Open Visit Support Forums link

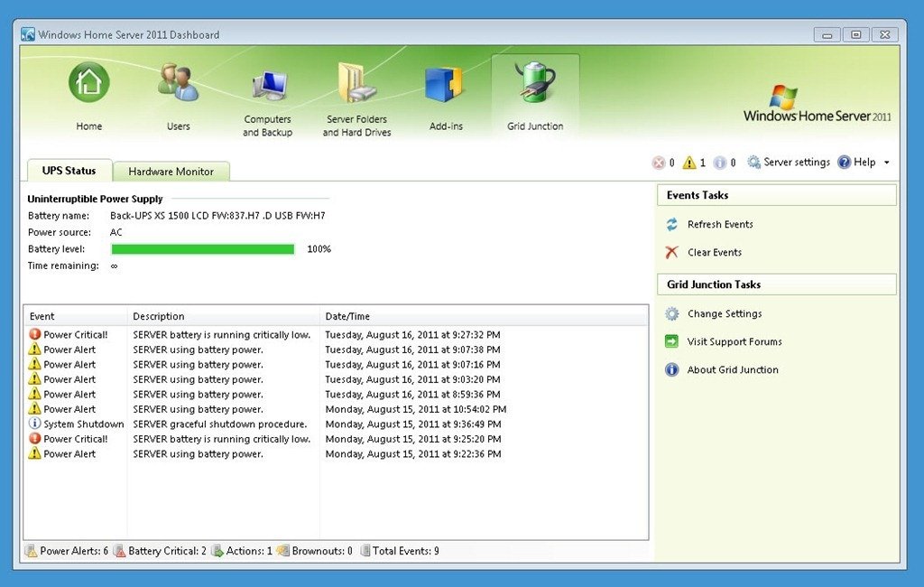(735, 341)
